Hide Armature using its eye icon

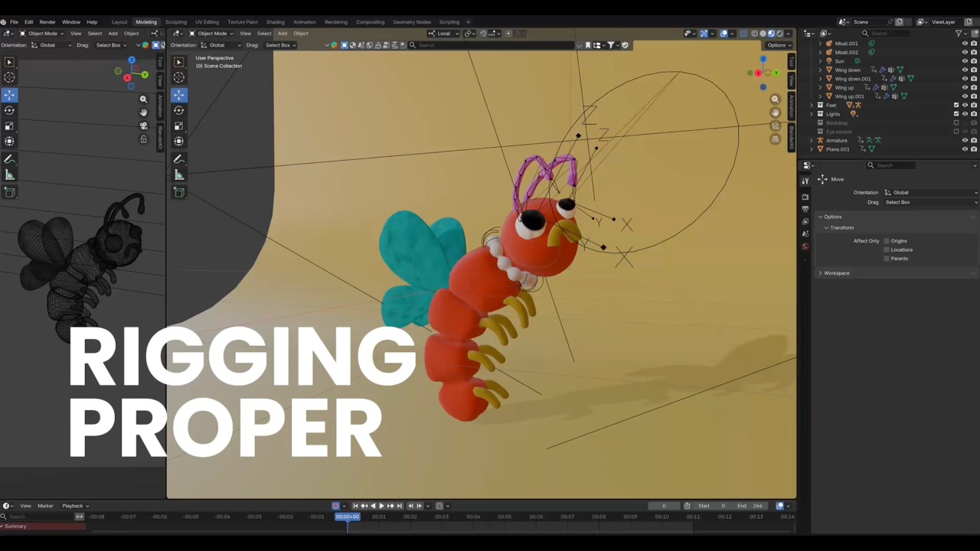(x=965, y=140)
